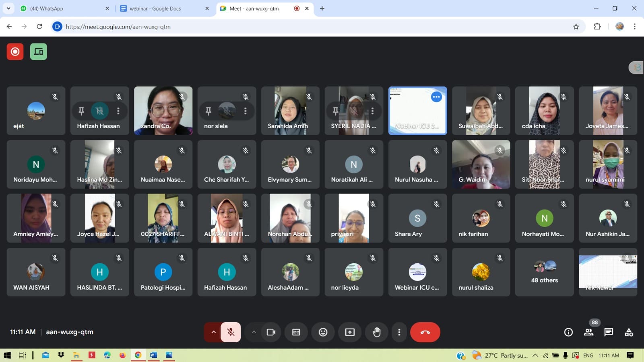Open the in-call chat panel

[609, 332]
